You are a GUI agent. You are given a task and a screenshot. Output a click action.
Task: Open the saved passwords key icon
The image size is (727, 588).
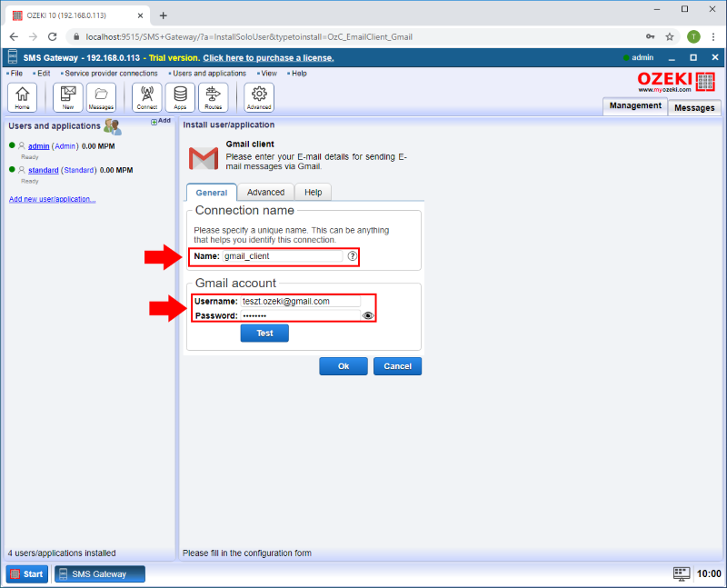click(x=651, y=36)
